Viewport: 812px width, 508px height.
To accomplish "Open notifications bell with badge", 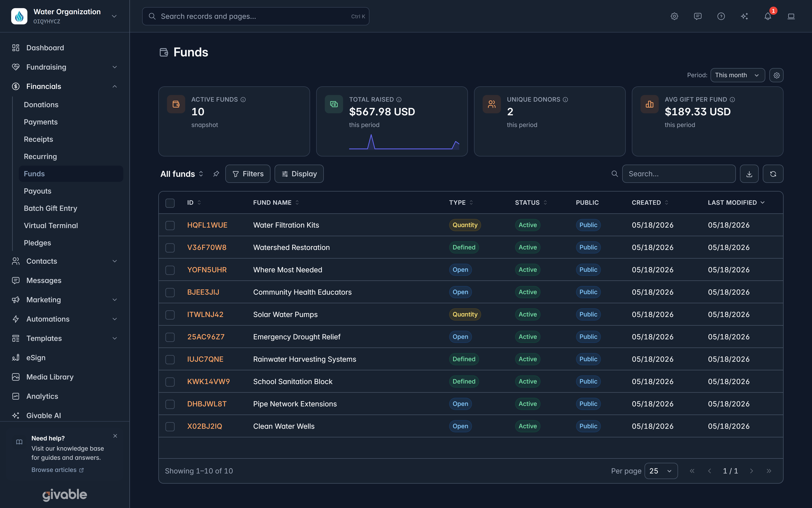I will (x=768, y=16).
